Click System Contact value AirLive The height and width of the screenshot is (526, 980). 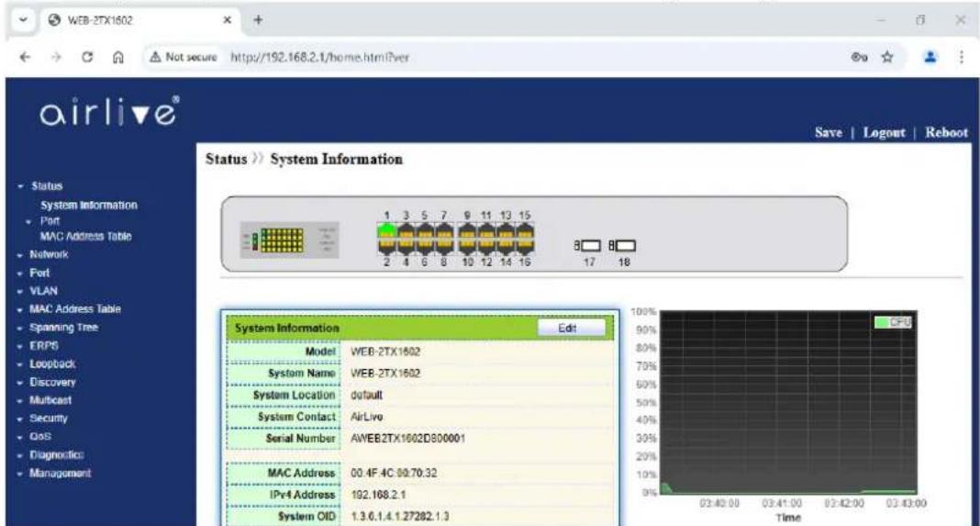pos(366,417)
